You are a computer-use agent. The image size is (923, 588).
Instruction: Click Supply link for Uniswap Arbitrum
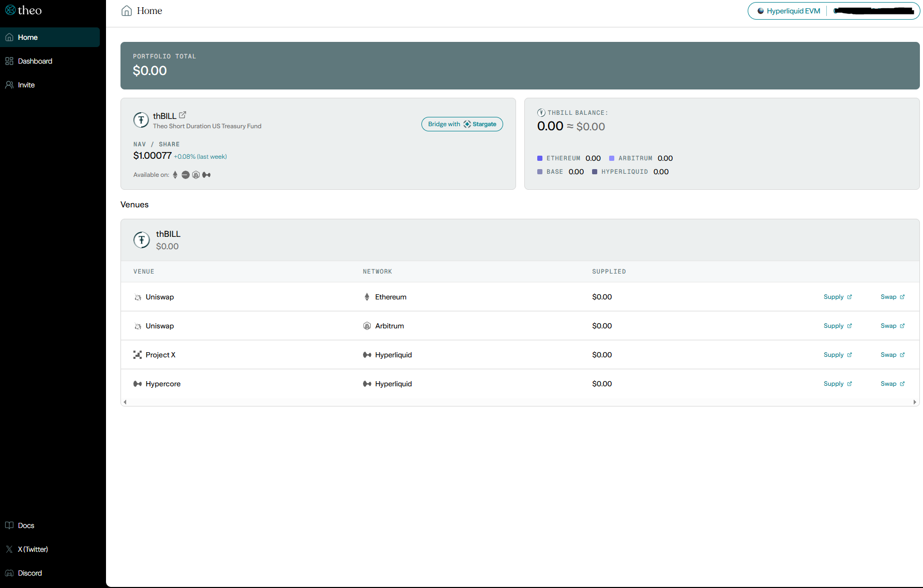[838, 326]
